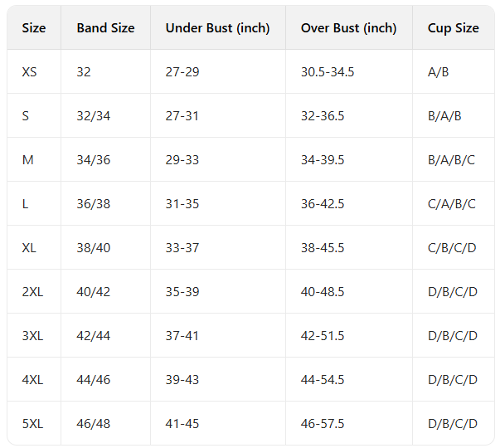Click the 36-42.5 over bust value
This screenshot has width=500, height=448.
point(323,204)
